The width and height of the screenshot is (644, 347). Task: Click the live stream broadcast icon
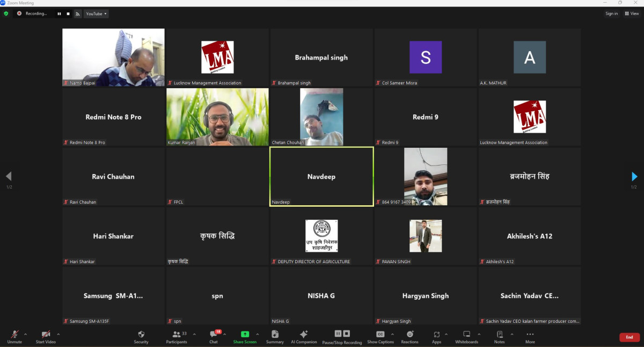coord(77,13)
